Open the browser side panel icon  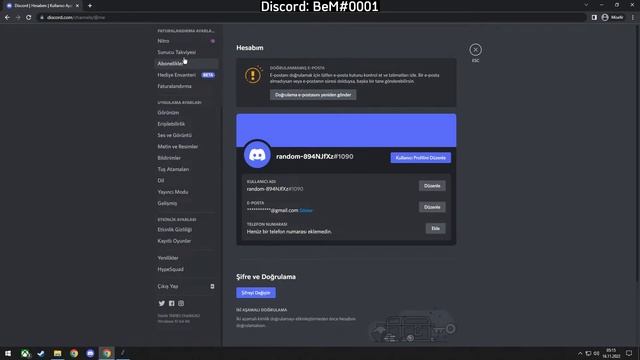tap(594, 18)
